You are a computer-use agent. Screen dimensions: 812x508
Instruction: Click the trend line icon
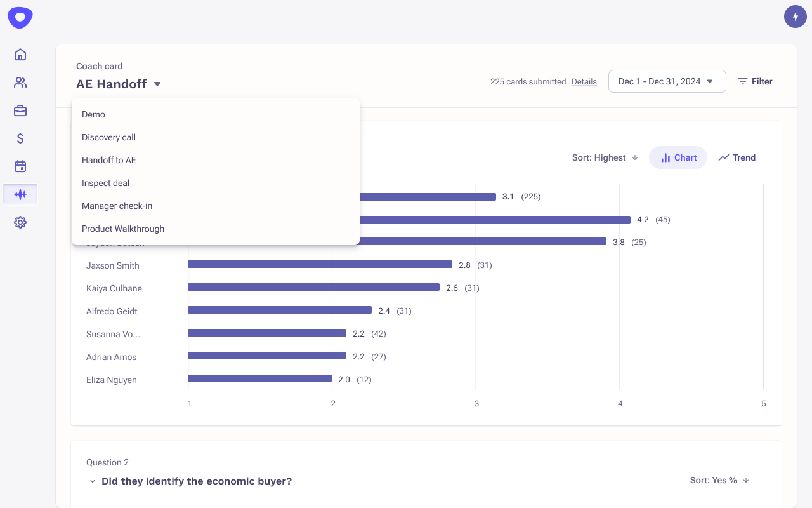pyautogui.click(x=724, y=157)
